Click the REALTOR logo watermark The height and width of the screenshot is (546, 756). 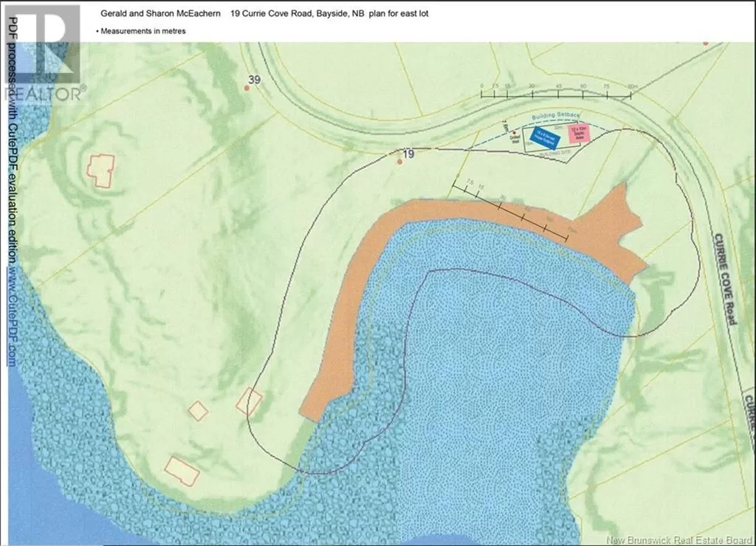[x=44, y=53]
